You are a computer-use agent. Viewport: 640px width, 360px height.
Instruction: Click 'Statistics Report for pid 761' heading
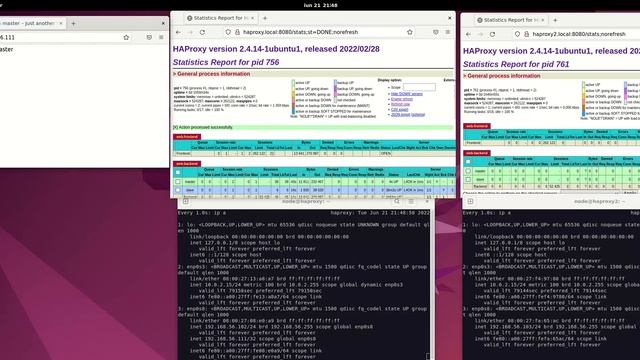[x=516, y=64]
